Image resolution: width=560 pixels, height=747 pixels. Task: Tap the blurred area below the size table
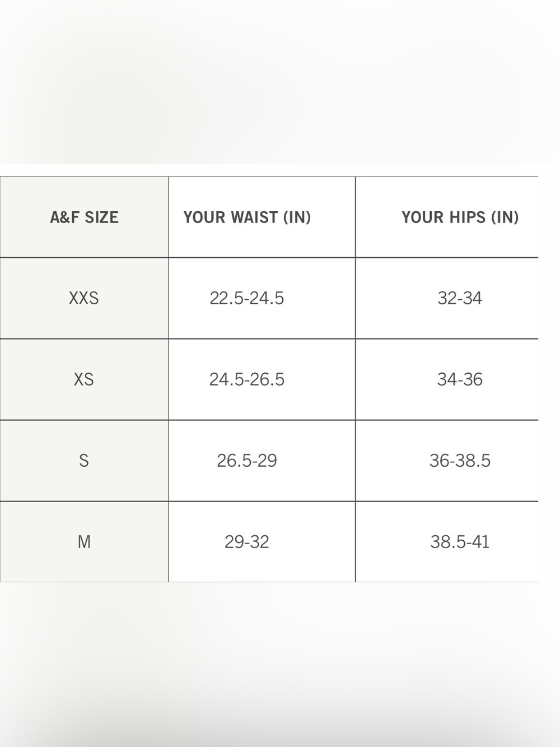[280, 665]
